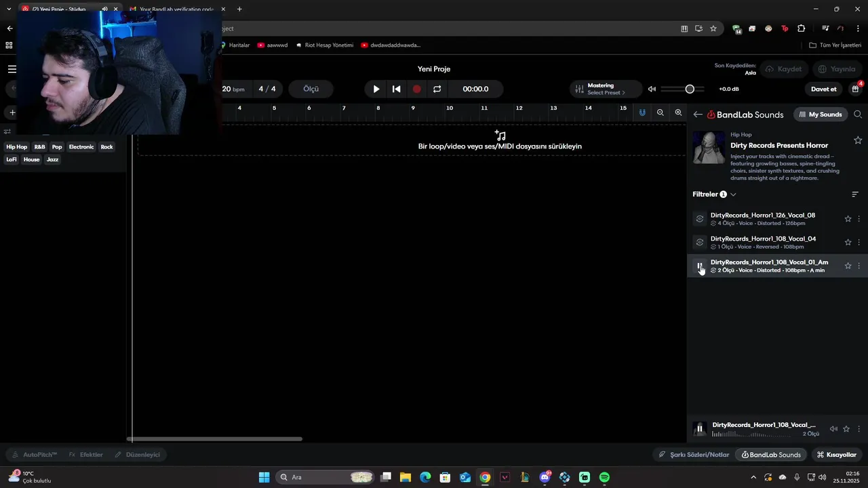Adjust the master volume slider knob
Viewport: 868px width, 488px height.
(x=690, y=89)
